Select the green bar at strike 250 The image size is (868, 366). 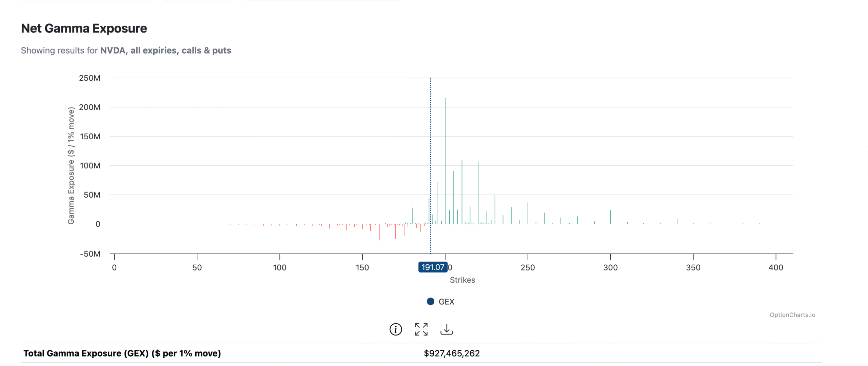pyautogui.click(x=528, y=213)
